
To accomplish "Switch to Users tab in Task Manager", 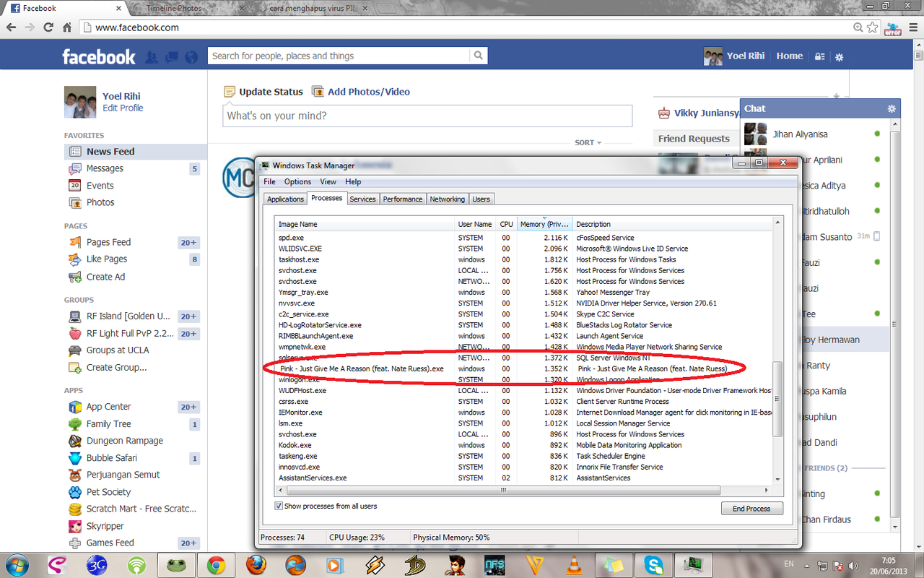I will [481, 199].
